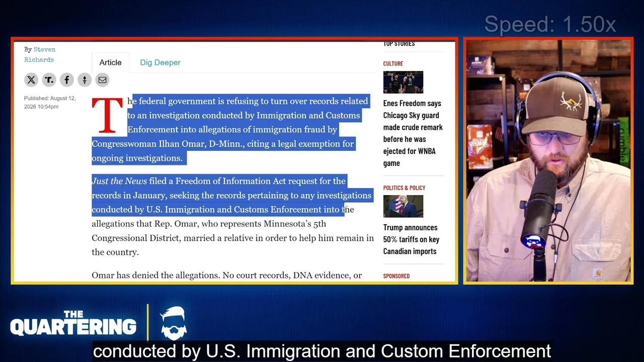Screen dimensions: 644x362
Task: Read Trump 50% tariffs on Canadian imports story
Action: pos(411,239)
